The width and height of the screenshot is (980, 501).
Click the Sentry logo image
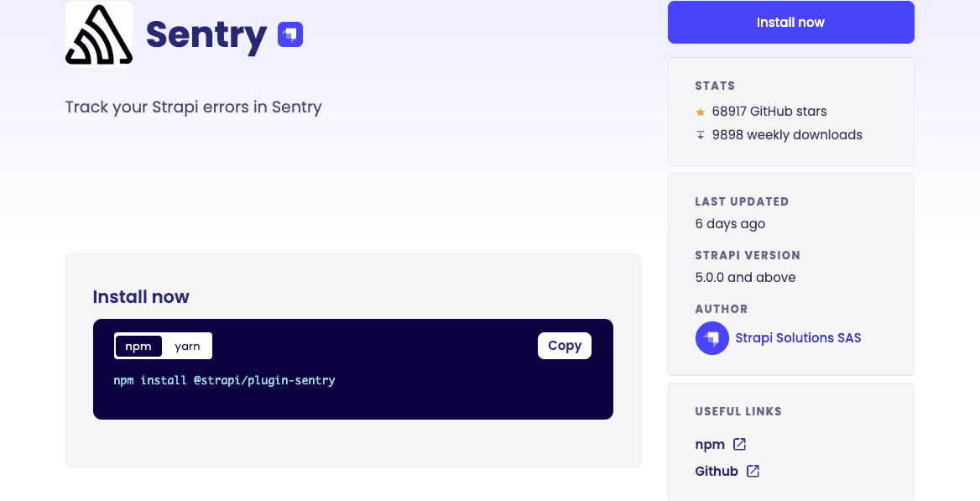(99, 34)
